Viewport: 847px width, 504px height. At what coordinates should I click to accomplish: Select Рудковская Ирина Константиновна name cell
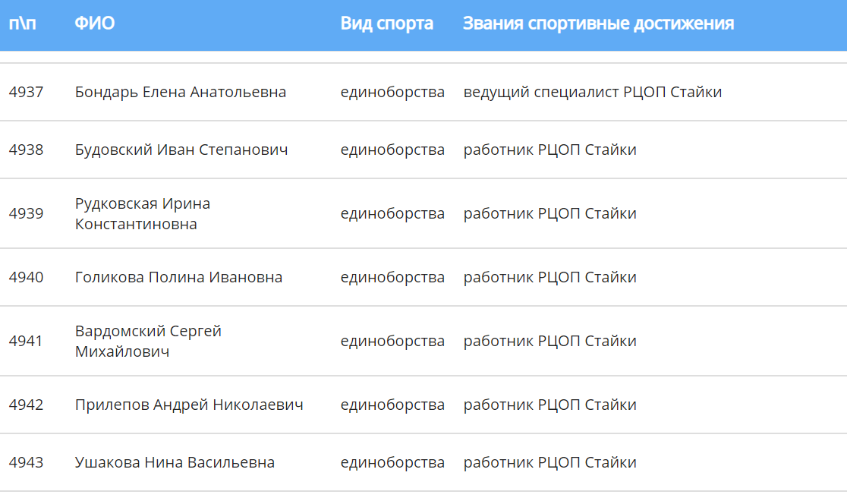coord(143,213)
